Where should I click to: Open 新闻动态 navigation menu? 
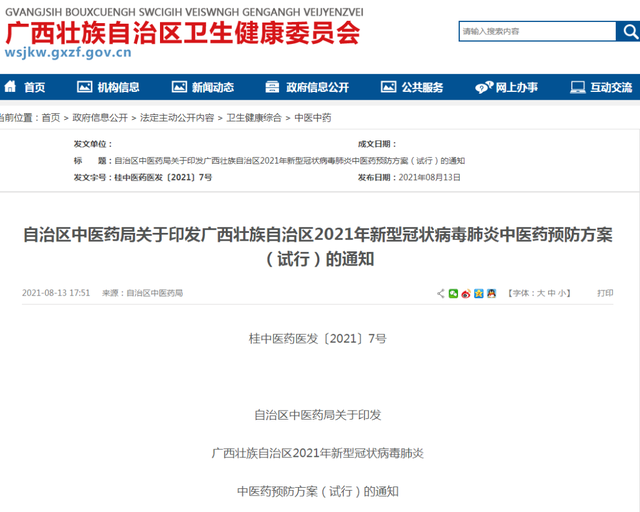pyautogui.click(x=213, y=87)
